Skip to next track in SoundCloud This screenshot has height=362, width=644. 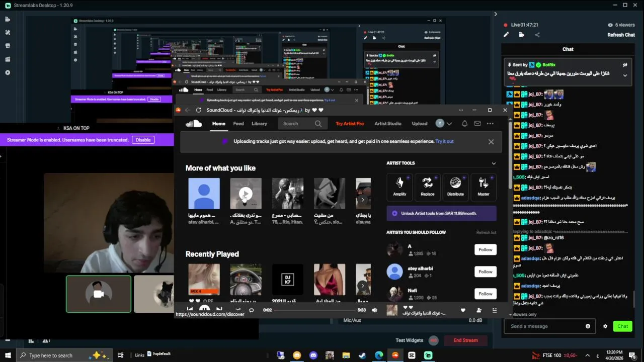click(219, 310)
